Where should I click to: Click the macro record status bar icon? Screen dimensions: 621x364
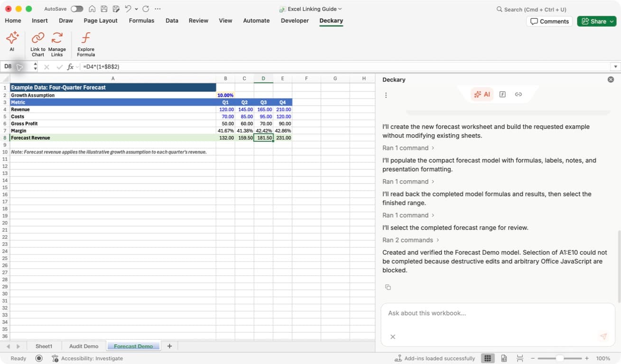pyautogui.click(x=39, y=358)
